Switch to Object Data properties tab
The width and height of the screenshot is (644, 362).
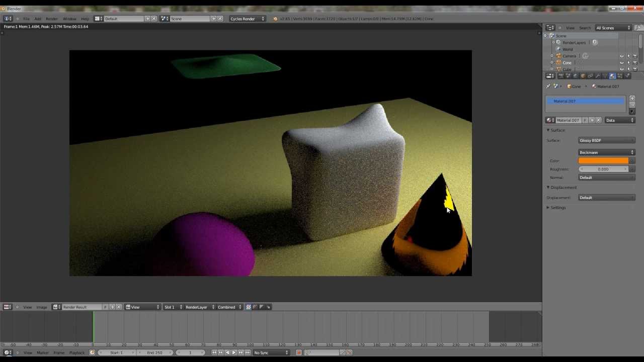[605, 76]
